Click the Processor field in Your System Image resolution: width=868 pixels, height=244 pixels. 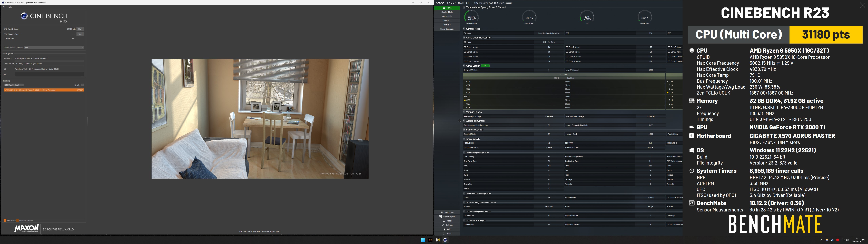(x=49, y=58)
